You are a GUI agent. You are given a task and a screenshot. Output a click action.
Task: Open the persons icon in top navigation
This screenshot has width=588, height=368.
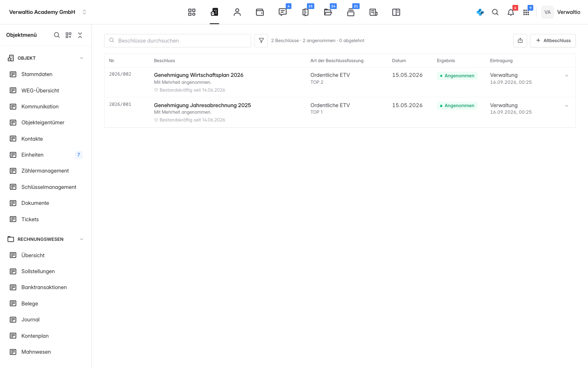[237, 12]
